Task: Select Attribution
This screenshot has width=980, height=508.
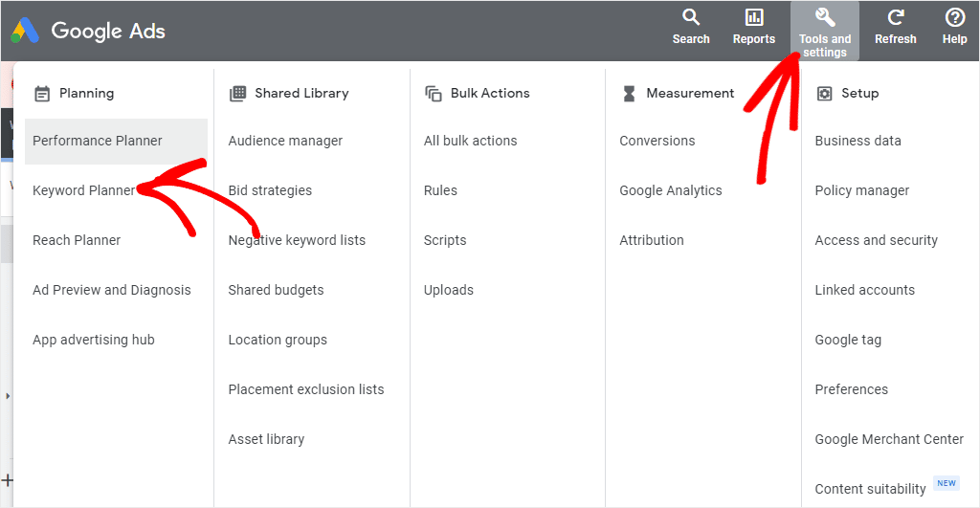Action: 651,240
